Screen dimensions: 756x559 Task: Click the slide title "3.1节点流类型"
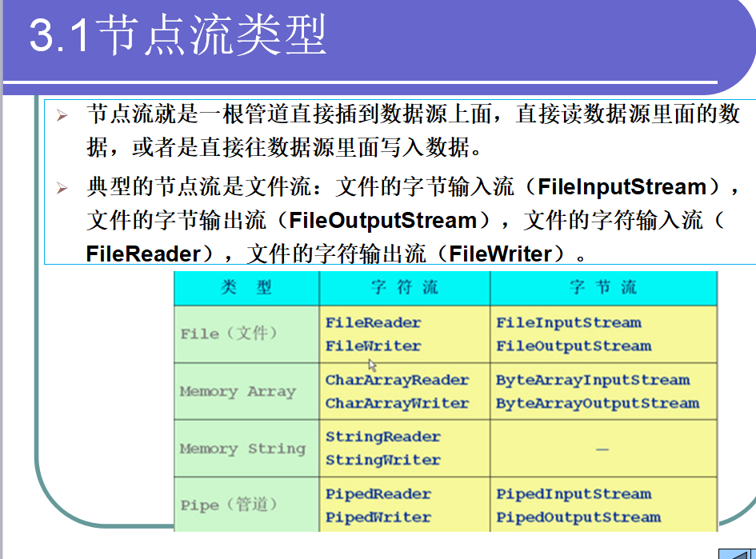[178, 34]
